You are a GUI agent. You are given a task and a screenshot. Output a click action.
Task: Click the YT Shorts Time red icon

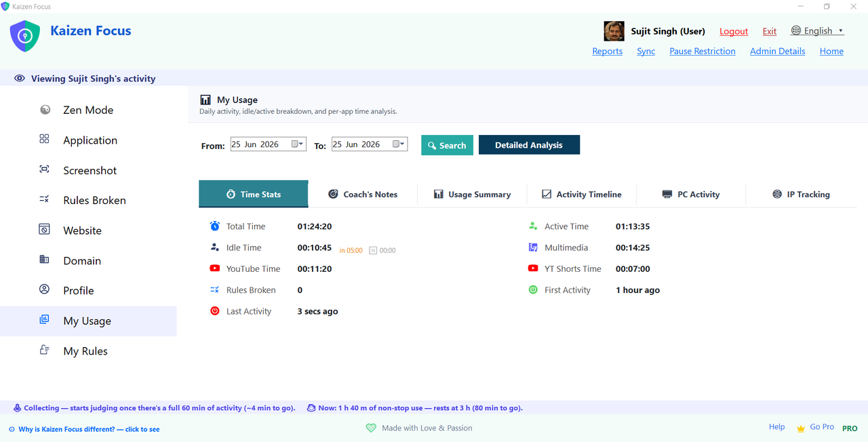point(533,268)
